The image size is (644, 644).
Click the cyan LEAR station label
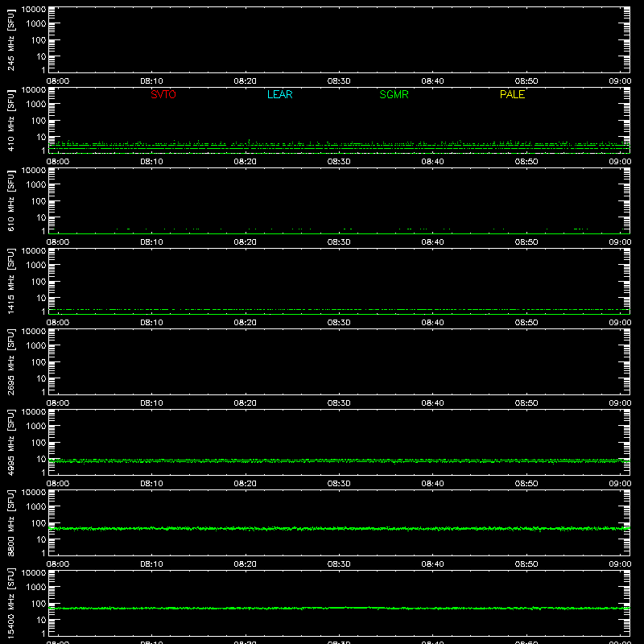pos(279,94)
